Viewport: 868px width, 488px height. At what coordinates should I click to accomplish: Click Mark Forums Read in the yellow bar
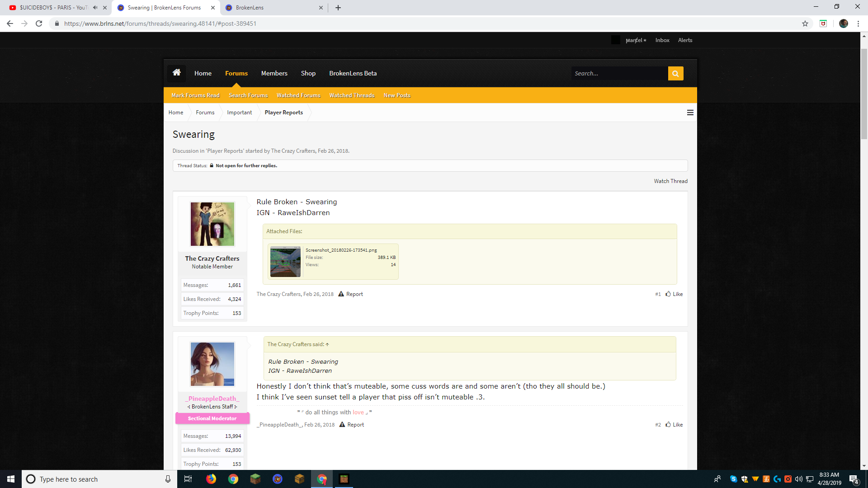[195, 95]
